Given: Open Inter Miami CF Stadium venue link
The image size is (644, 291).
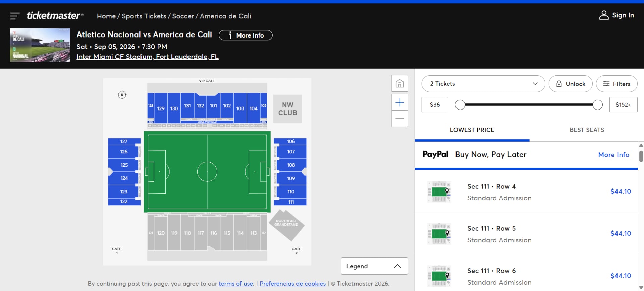Looking at the screenshot, I should (x=148, y=57).
